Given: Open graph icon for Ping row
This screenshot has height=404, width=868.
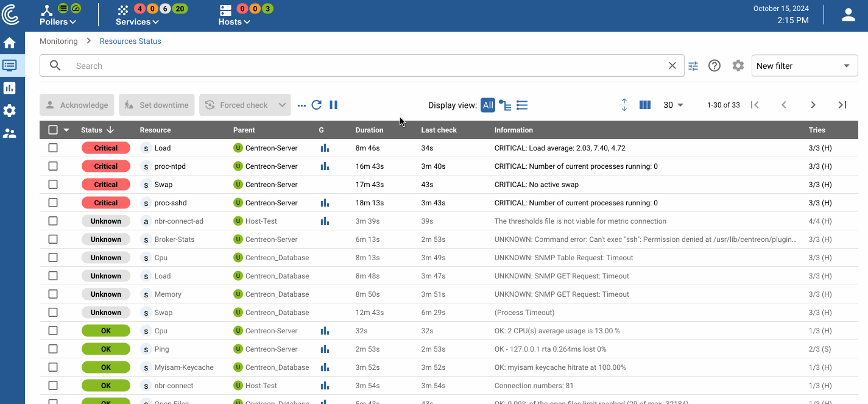Looking at the screenshot, I should 325,349.
